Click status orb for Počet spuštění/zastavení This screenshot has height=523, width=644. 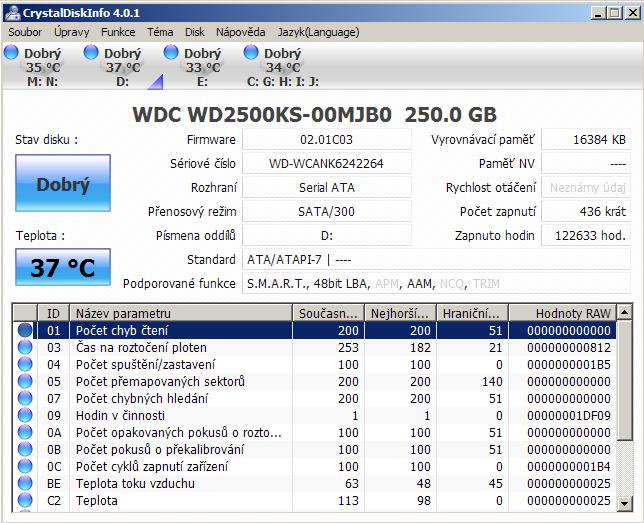tap(25, 364)
